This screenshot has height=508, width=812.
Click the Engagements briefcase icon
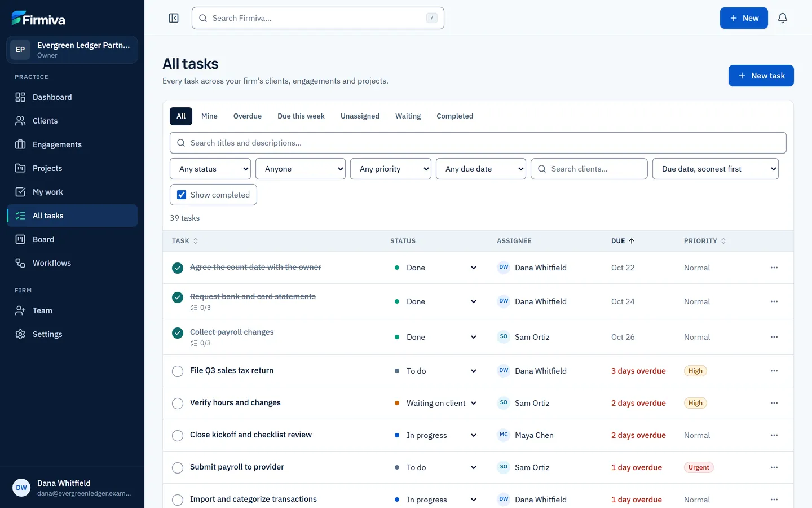pos(20,144)
